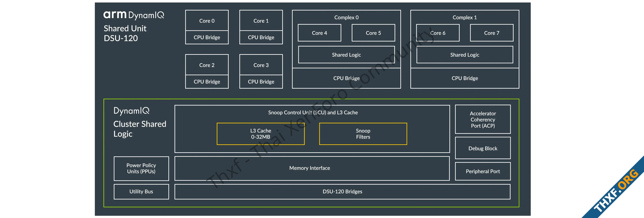Select the CPU Bridge attached to Core 2
Viewport: 644px width, 218px height.
(x=207, y=82)
